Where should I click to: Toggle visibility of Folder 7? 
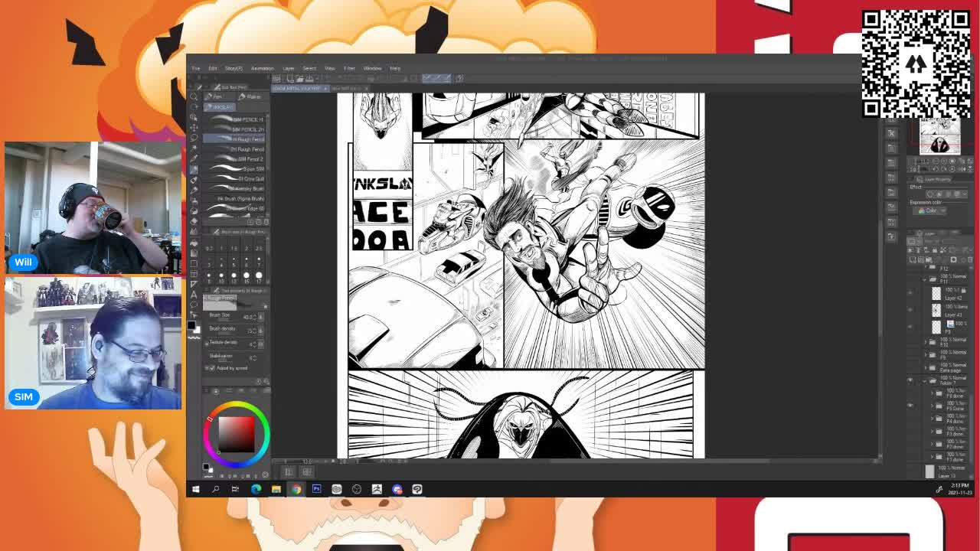[x=910, y=380]
